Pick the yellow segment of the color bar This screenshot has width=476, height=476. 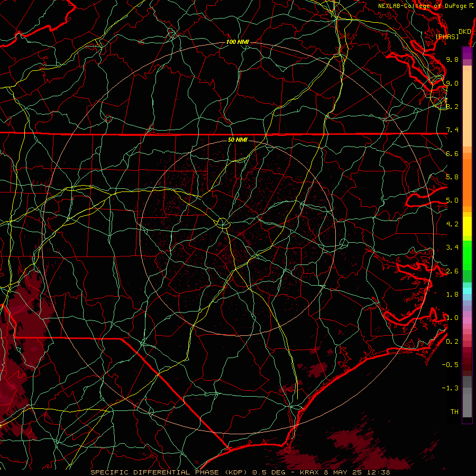pos(467,226)
